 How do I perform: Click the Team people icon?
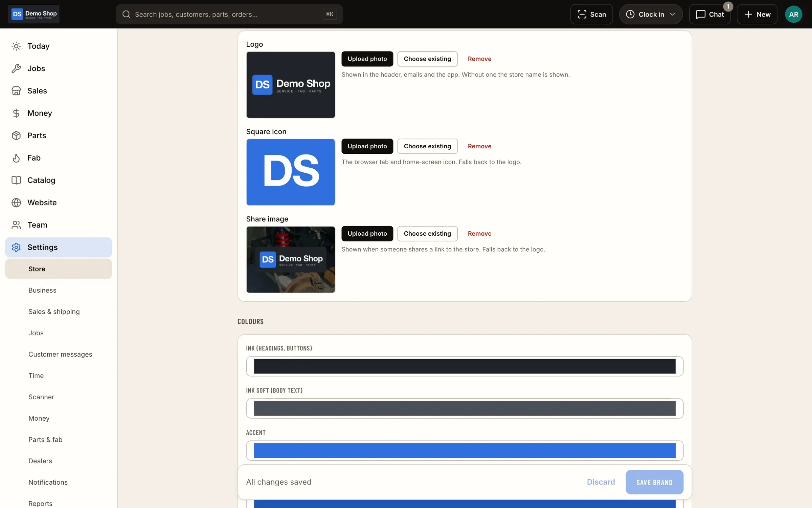16,225
